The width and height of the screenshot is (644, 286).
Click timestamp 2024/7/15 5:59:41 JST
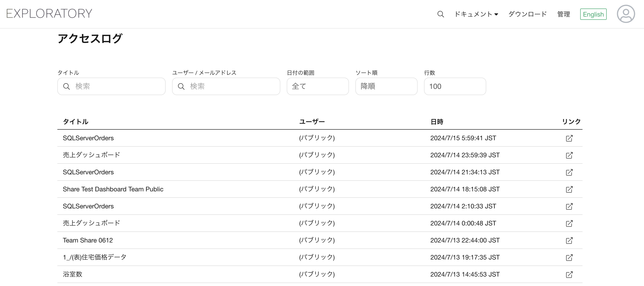(x=463, y=138)
